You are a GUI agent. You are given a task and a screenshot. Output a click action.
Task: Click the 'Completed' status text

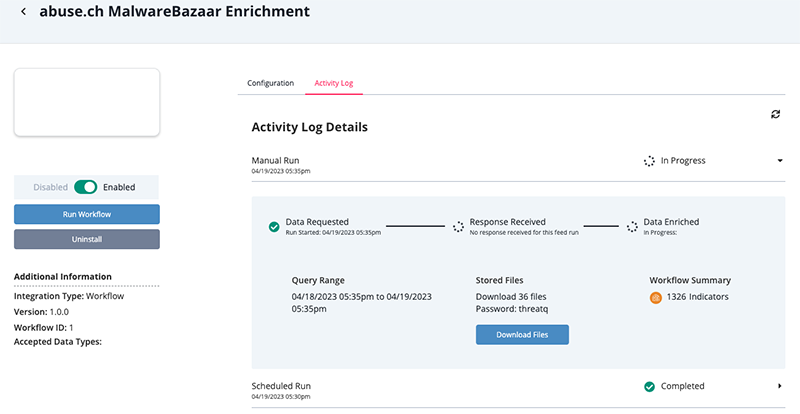tap(682, 386)
